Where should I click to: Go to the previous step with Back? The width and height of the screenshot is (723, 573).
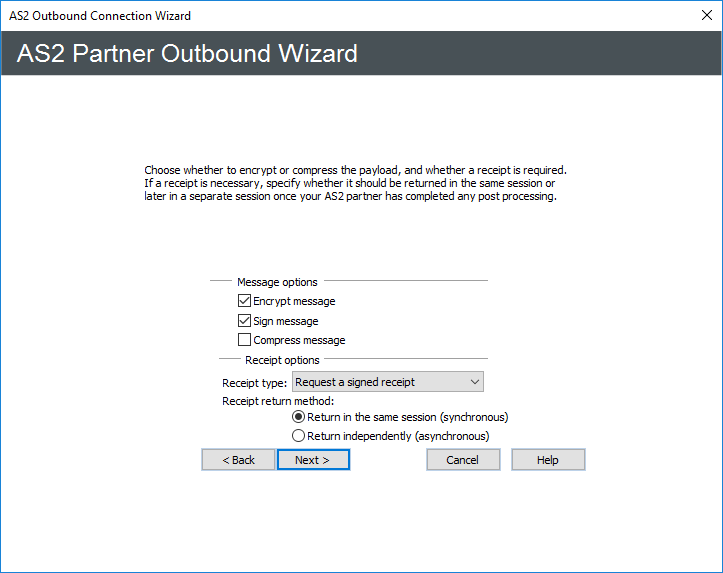(x=238, y=460)
